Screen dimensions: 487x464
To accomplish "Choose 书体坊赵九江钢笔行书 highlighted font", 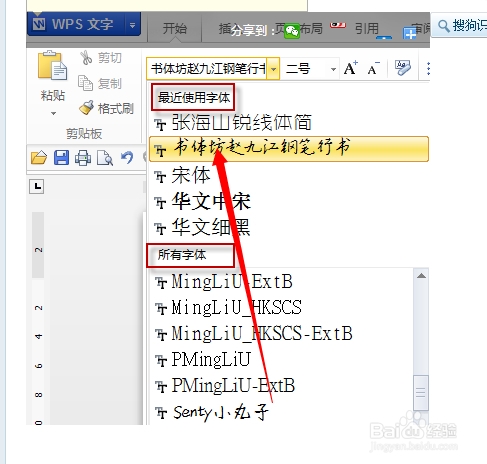I will point(289,149).
